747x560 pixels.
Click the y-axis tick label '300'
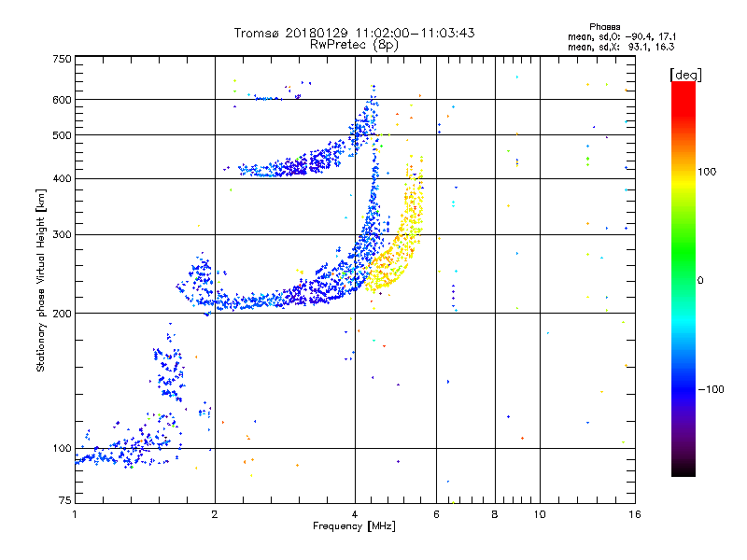tap(62, 235)
